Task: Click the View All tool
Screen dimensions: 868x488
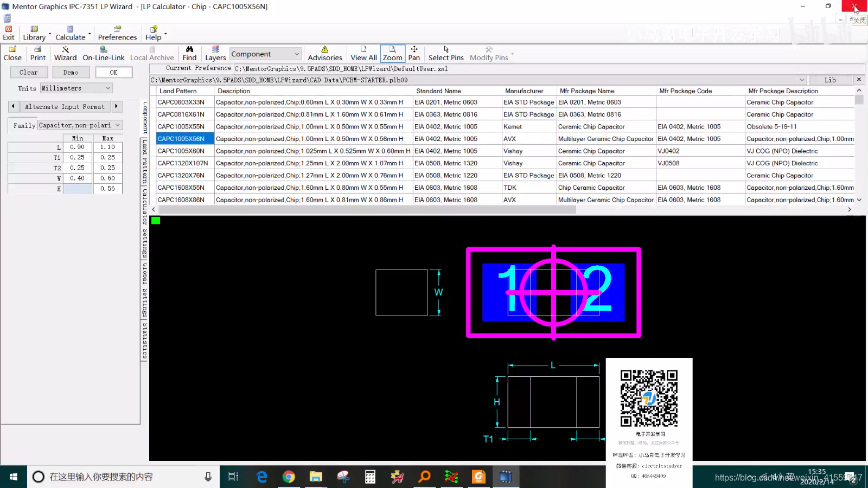Action: tap(363, 53)
